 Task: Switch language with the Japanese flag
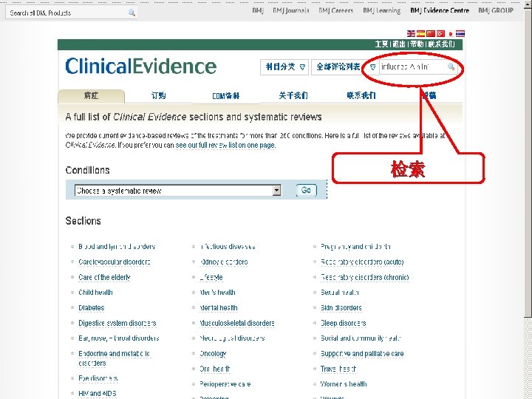pyautogui.click(x=450, y=33)
